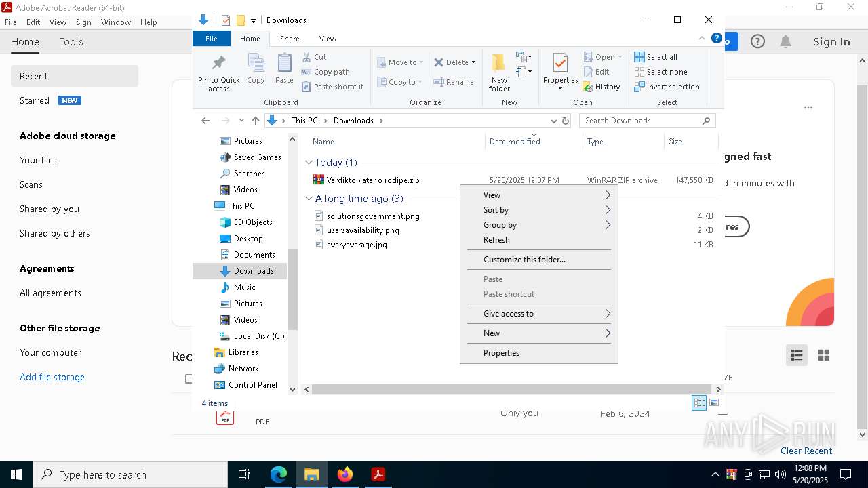Go back with Explorer back arrow

205,121
